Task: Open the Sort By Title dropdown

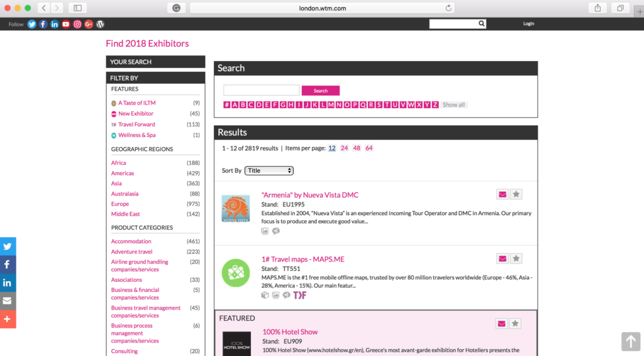Action: pyautogui.click(x=269, y=170)
